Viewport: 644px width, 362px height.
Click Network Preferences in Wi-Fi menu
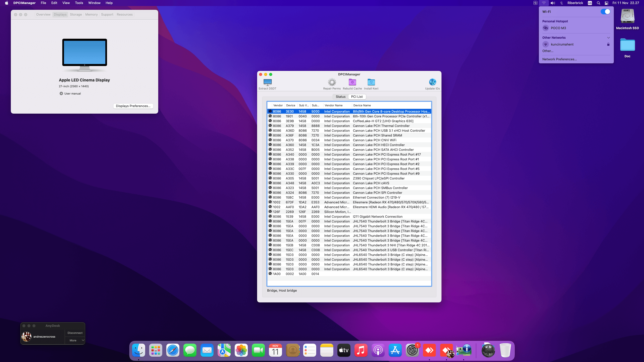(559, 59)
